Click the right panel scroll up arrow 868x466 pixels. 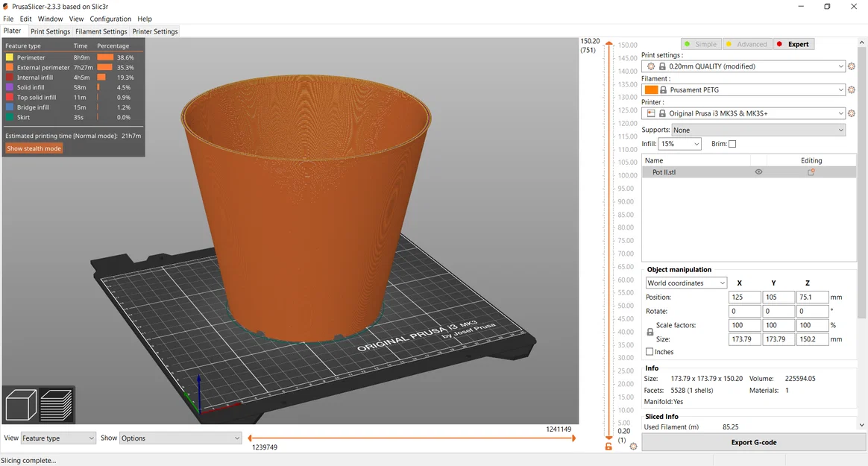coord(862,42)
